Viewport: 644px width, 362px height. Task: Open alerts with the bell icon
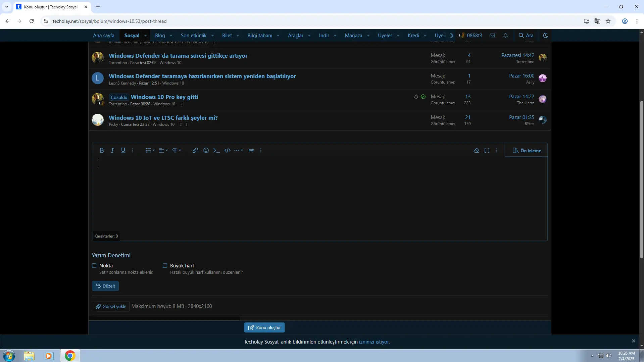click(x=505, y=35)
